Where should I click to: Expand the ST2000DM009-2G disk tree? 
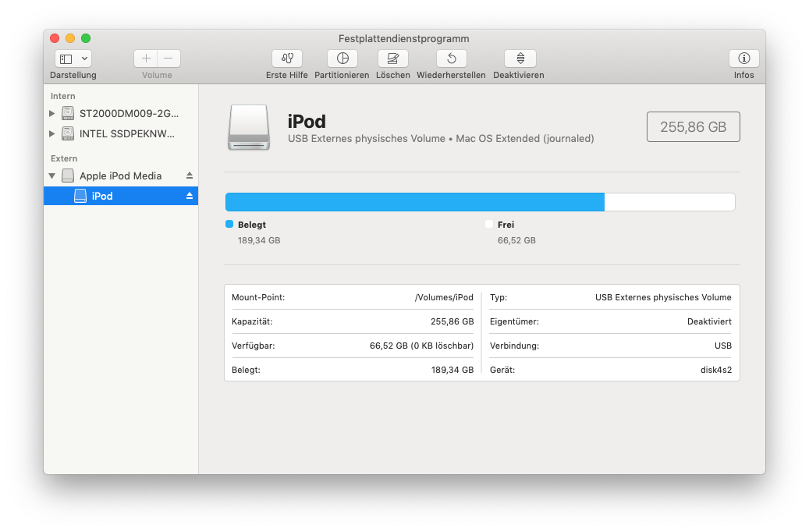[x=51, y=114]
